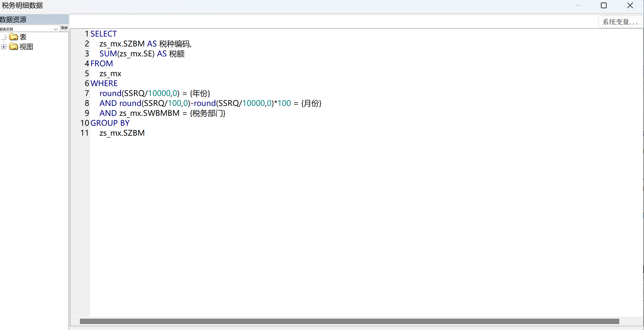Minimize the 税务明细数据 window
Screen dimensions: 644x330
[578, 5]
